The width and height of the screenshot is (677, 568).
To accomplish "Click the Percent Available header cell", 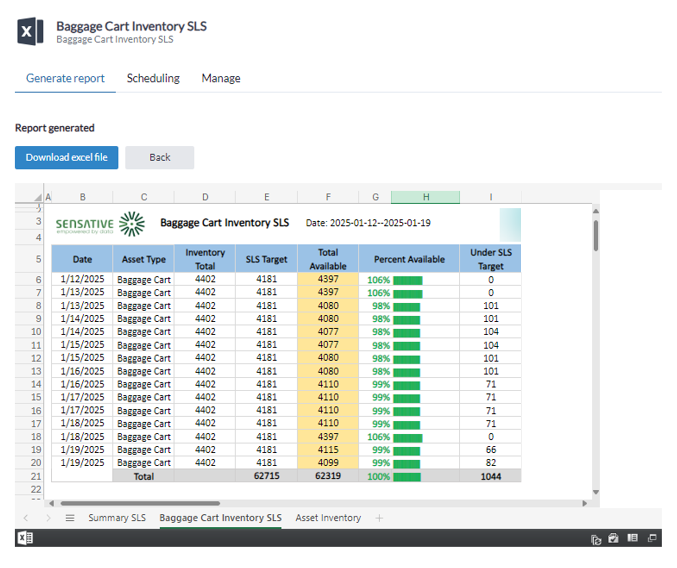I will tap(409, 259).
